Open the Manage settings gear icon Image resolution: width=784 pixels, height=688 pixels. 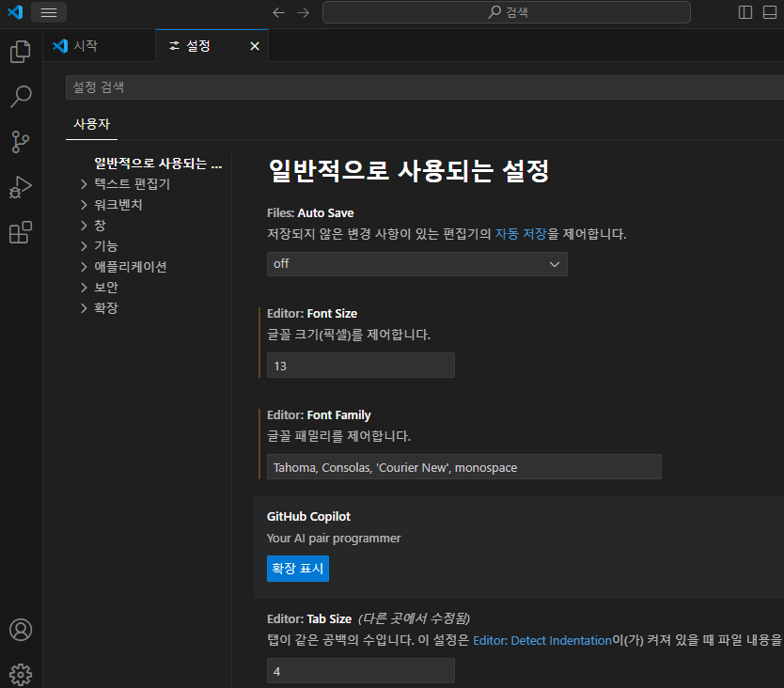21,674
